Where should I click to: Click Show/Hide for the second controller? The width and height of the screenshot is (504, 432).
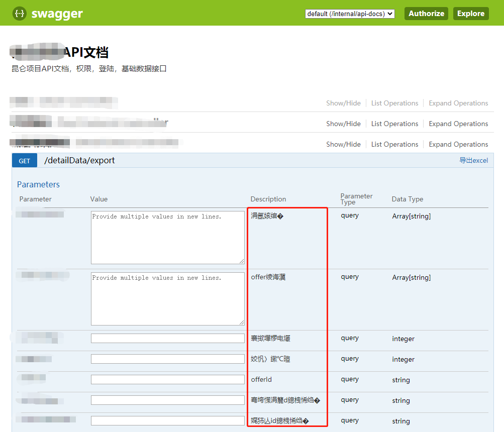click(x=343, y=124)
